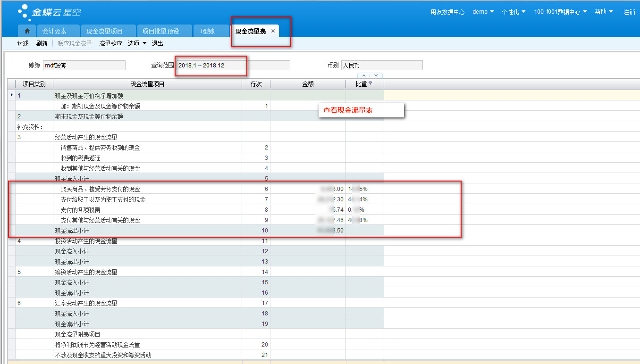
Task: Click 刷新 to refresh the report
Action: pyautogui.click(x=42, y=43)
